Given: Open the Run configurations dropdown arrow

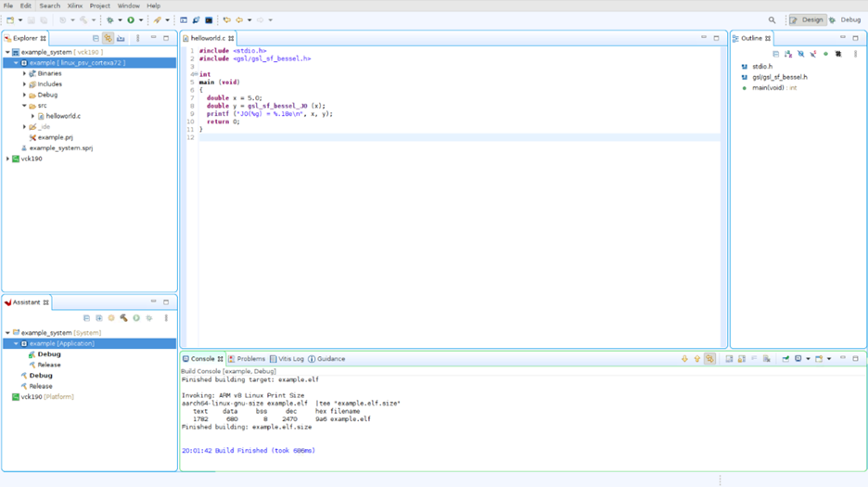Looking at the screenshot, I should click(x=141, y=20).
